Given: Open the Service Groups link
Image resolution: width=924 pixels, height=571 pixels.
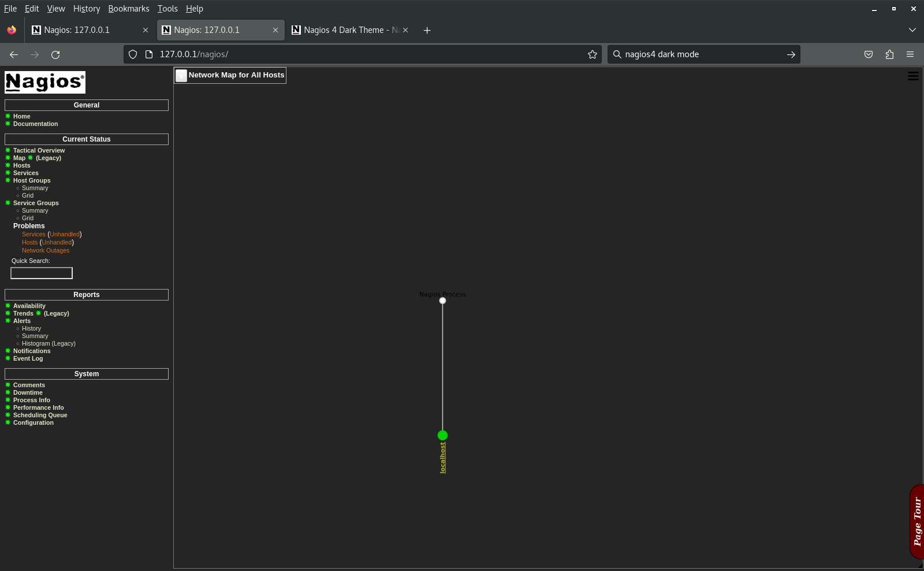Looking at the screenshot, I should click(36, 203).
